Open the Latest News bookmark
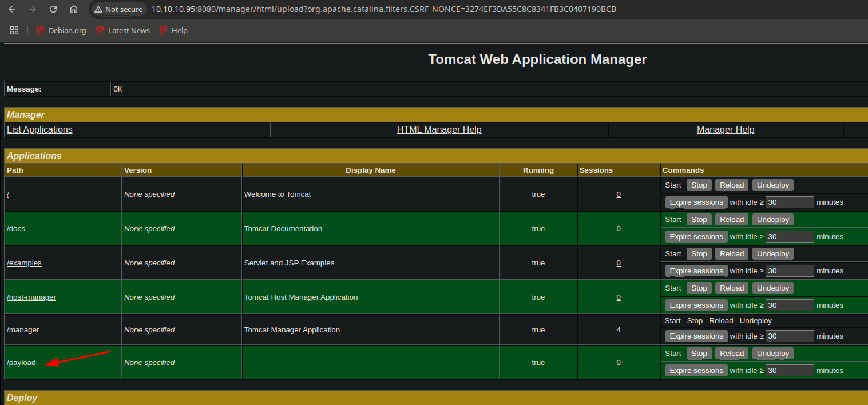The height and width of the screenshot is (405, 868). 123,30
